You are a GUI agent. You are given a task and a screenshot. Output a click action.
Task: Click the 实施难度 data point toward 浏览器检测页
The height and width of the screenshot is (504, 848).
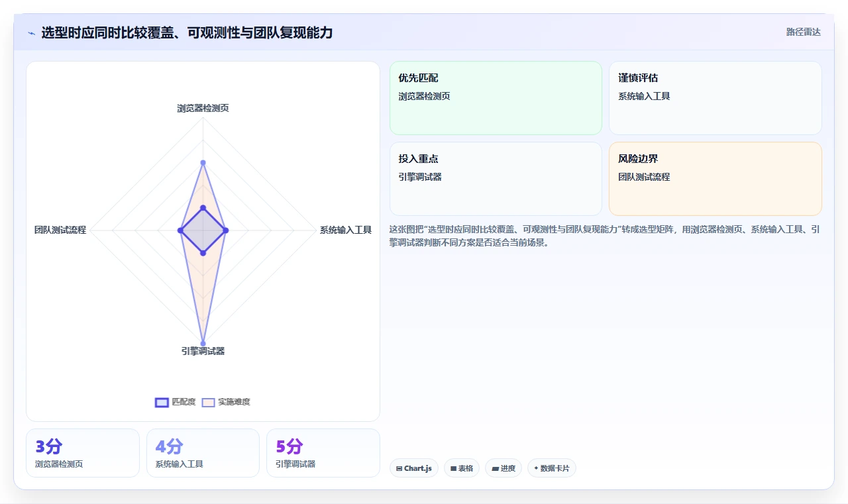203,162
